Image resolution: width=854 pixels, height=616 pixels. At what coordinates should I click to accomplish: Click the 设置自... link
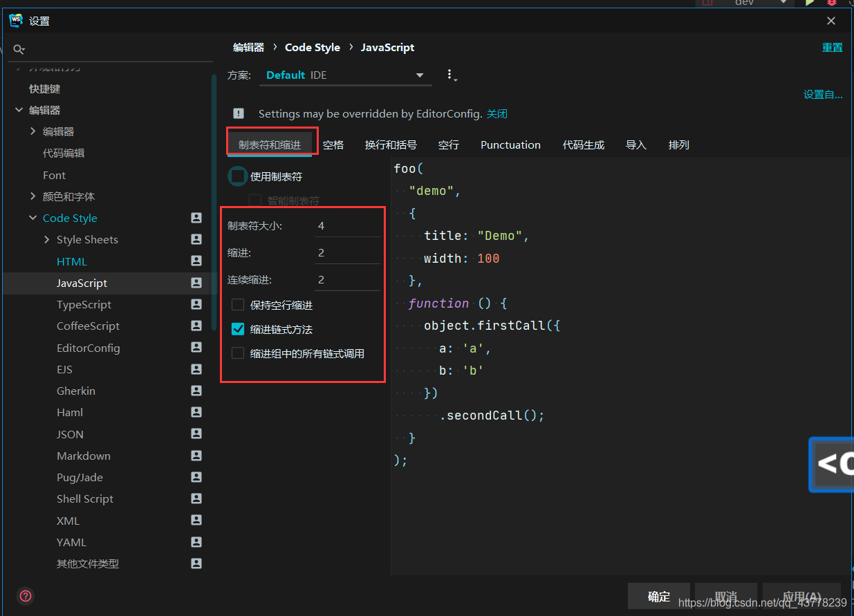[823, 95]
